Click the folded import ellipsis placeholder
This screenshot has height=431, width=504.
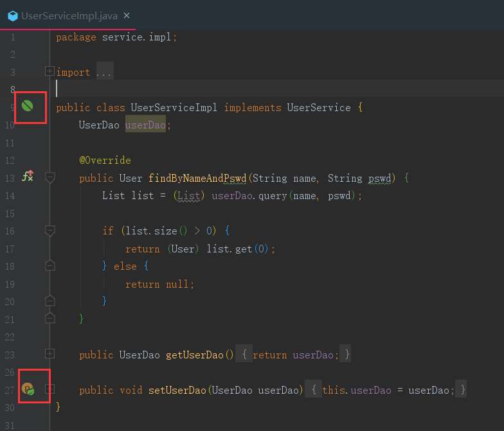pyautogui.click(x=105, y=71)
